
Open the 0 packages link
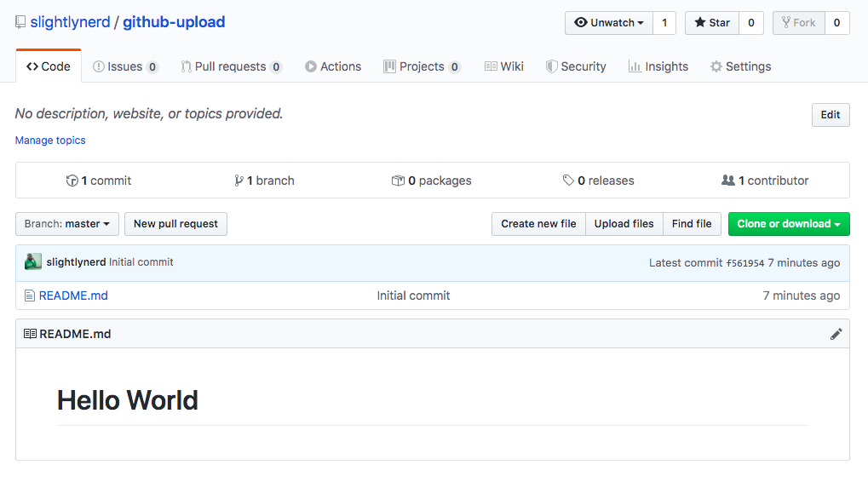click(431, 181)
